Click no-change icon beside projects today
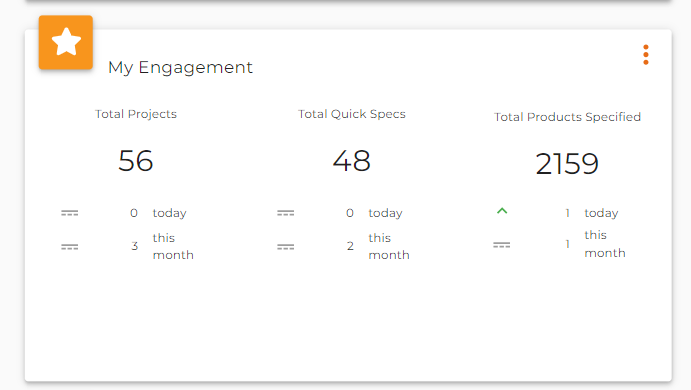This screenshot has height=390, width=691. coord(70,213)
